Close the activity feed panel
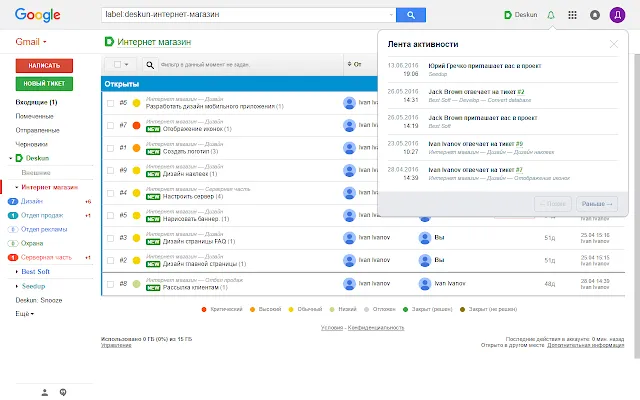Image resolution: width=640 pixels, height=400 pixels. tap(613, 44)
